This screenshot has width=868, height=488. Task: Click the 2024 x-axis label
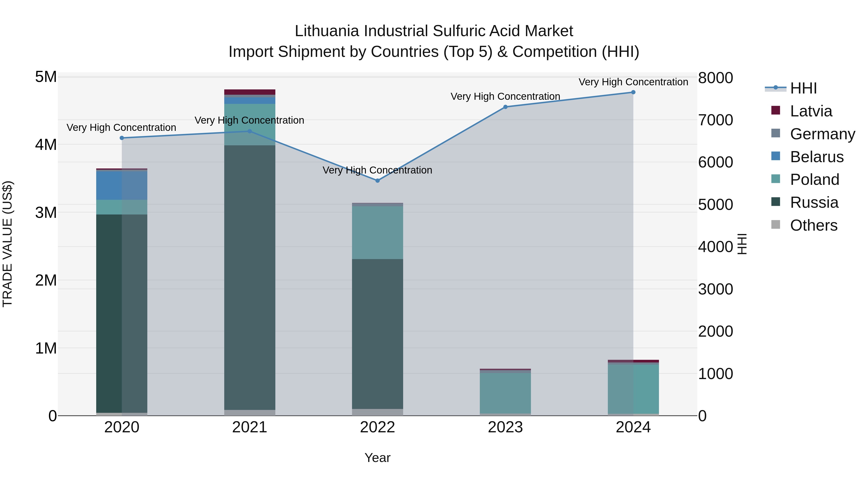click(x=633, y=427)
